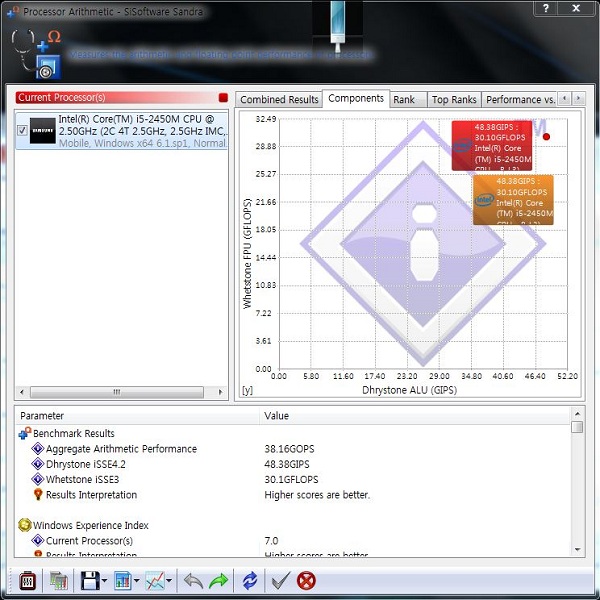Select Whetstone iSSE3 row
This screenshot has height=600, width=600.
(293, 479)
